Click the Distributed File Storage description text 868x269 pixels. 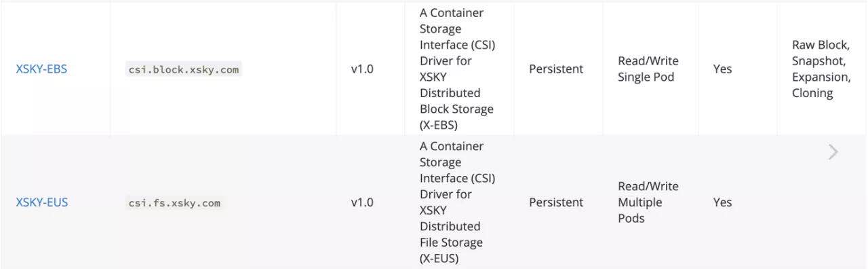coord(451,234)
